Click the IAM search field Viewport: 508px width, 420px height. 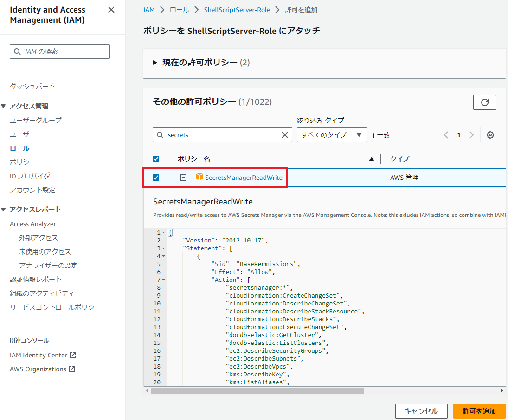60,51
